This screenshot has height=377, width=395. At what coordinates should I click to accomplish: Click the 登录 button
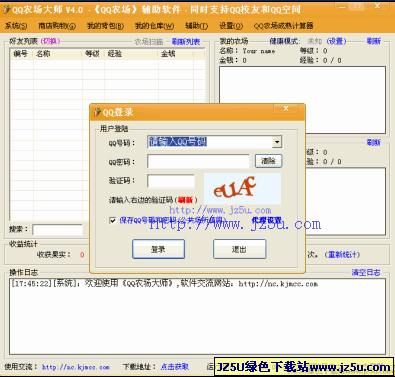pyautogui.click(x=159, y=249)
